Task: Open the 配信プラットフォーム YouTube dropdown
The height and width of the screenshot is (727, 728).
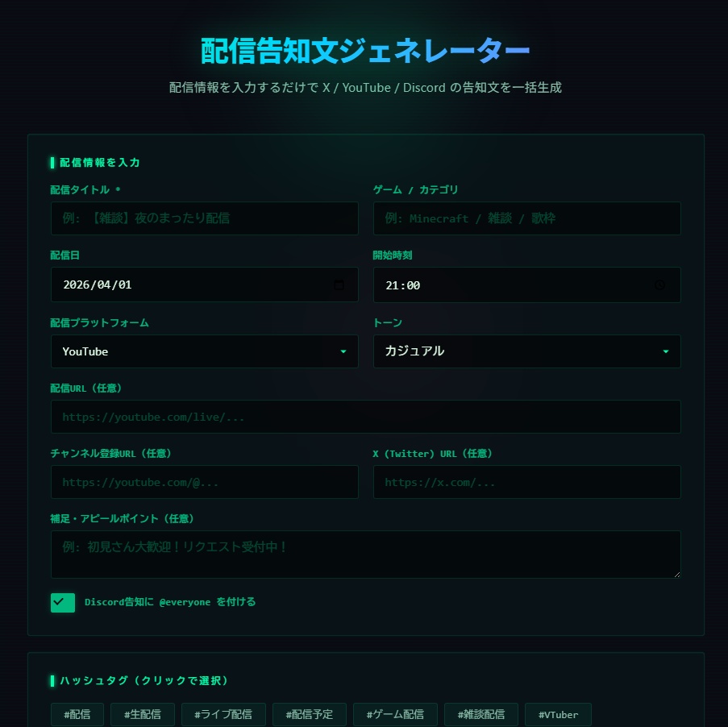Action: coord(204,351)
